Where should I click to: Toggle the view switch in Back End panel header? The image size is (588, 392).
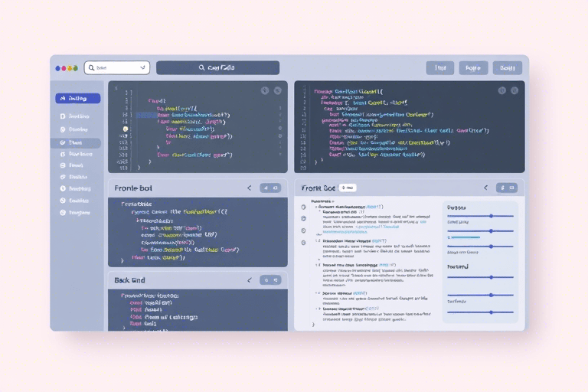270,280
